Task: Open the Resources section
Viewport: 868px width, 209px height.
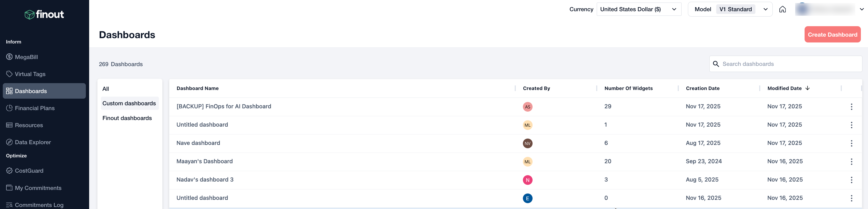Action: coord(29,125)
